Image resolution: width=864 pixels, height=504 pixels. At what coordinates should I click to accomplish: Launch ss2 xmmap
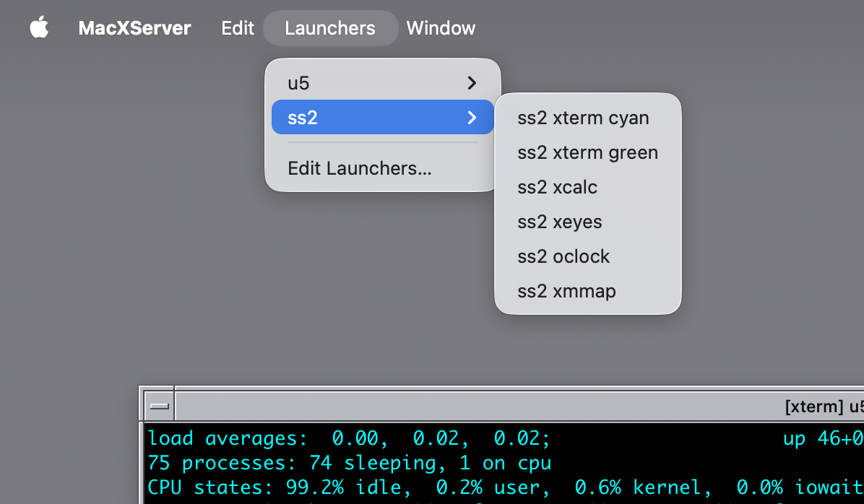click(588, 292)
